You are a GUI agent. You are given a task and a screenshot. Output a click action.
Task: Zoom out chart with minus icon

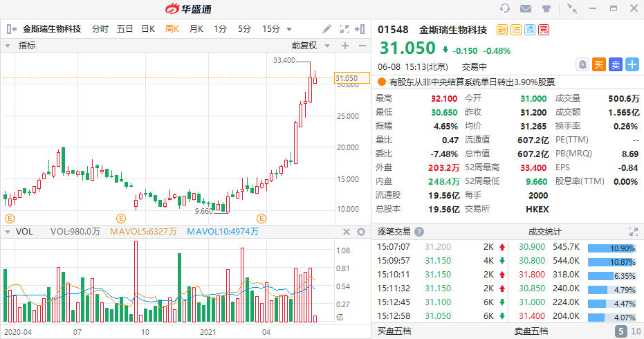point(362,46)
